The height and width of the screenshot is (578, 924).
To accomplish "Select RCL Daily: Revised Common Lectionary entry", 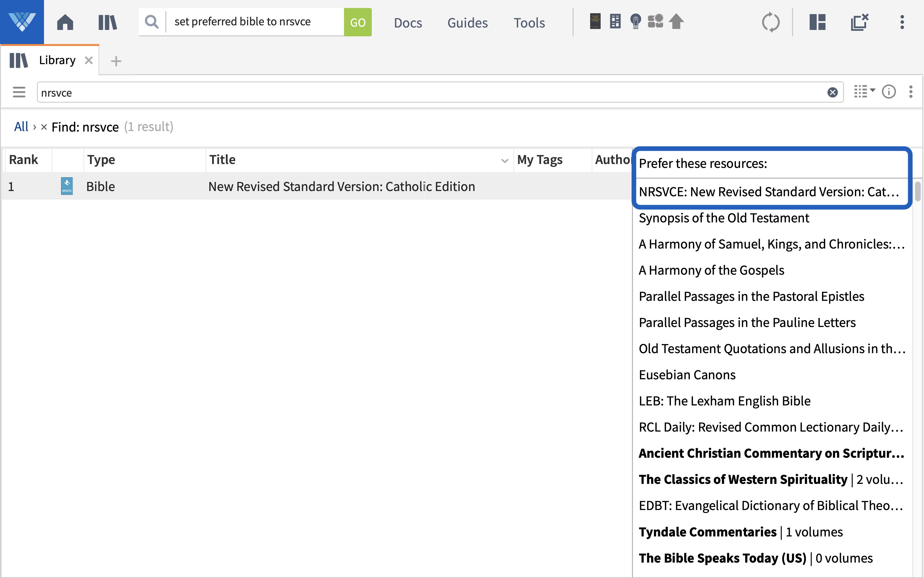I will 771,427.
